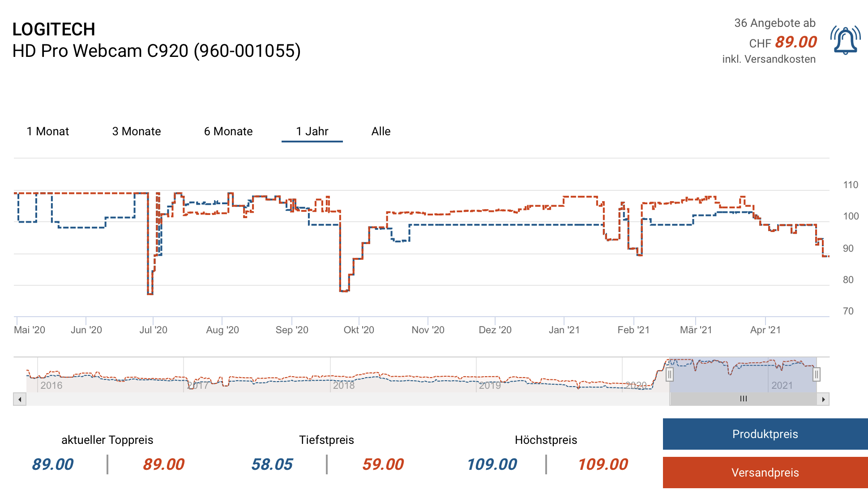Choose the 6 Monate time range
The width and height of the screenshot is (868, 490).
(228, 131)
